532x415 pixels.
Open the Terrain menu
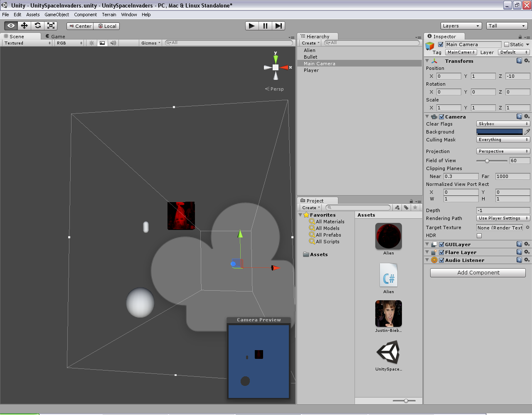pos(109,15)
